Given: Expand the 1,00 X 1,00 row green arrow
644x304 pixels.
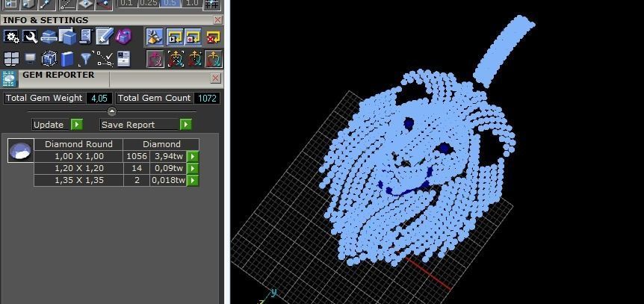Looking at the screenshot, I should click(193, 157).
